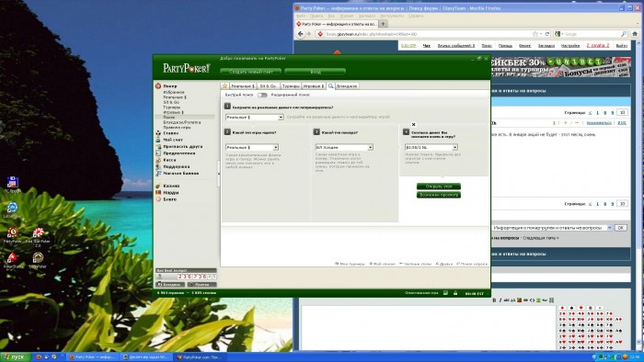Click the Рулетка button at sidebar bottom

tap(201, 284)
